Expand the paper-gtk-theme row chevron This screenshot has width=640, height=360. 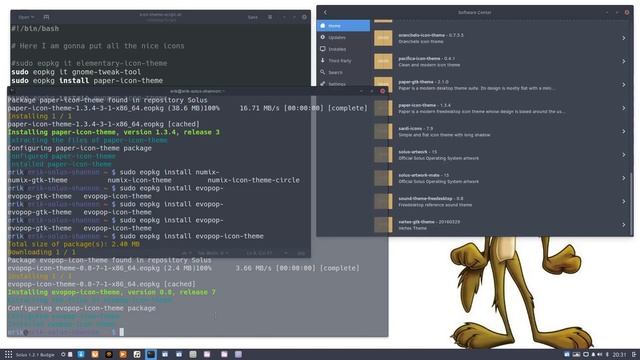[624, 84]
